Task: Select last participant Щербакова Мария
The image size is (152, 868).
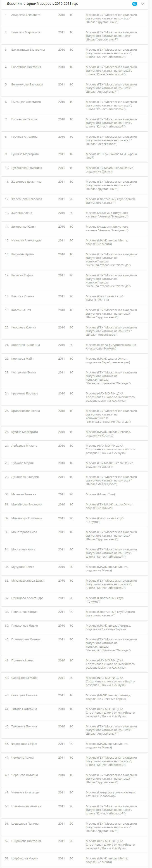Action: point(25,858)
